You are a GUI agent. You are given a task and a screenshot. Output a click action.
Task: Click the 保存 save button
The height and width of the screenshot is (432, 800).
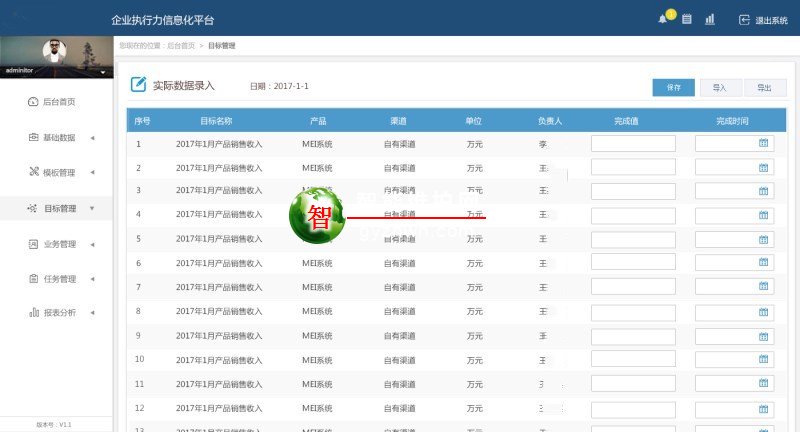click(673, 88)
